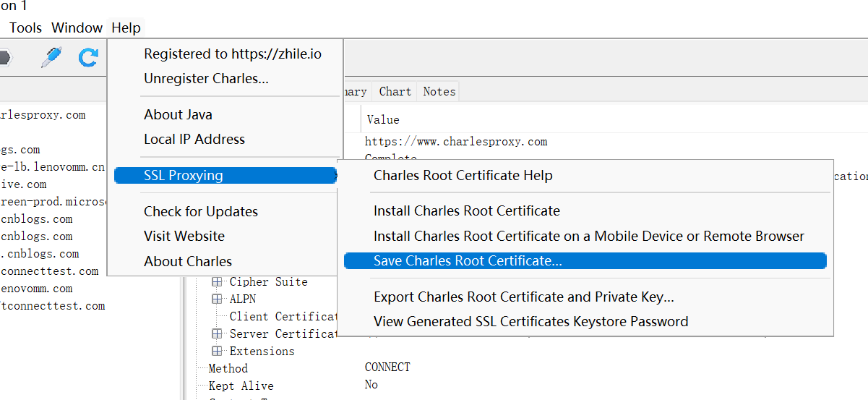Click the grey hexagon Stop toolbar icon
This screenshot has width=868, height=400.
4,58
